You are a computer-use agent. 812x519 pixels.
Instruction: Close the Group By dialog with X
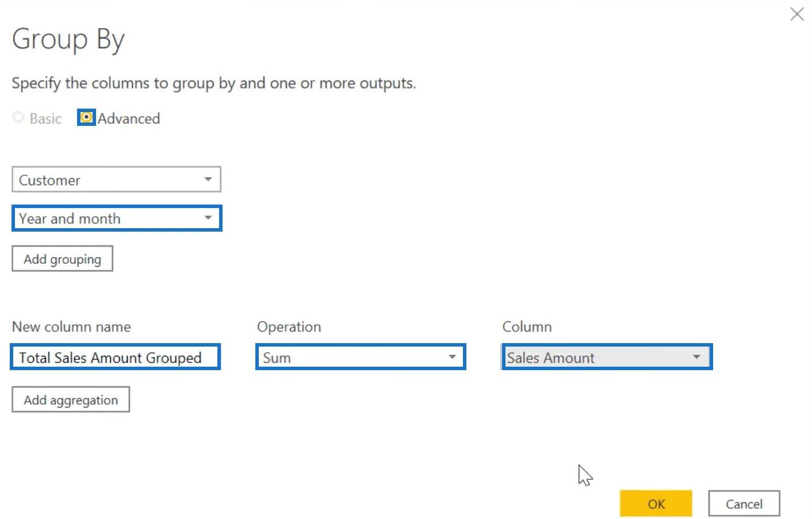[797, 14]
